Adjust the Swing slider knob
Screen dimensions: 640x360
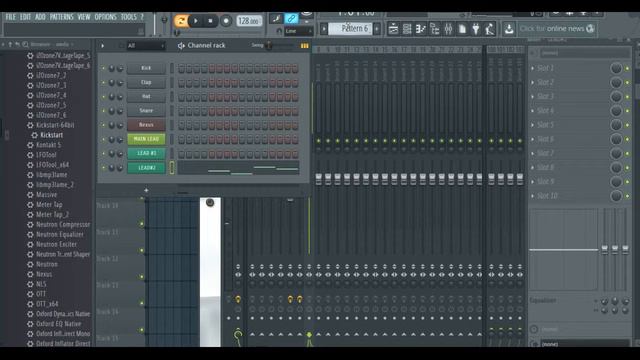click(269, 45)
